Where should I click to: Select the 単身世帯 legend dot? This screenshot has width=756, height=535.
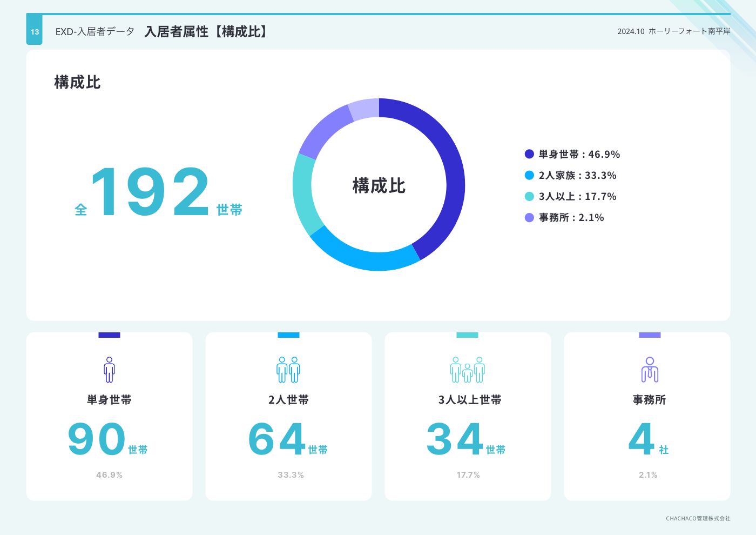529,154
